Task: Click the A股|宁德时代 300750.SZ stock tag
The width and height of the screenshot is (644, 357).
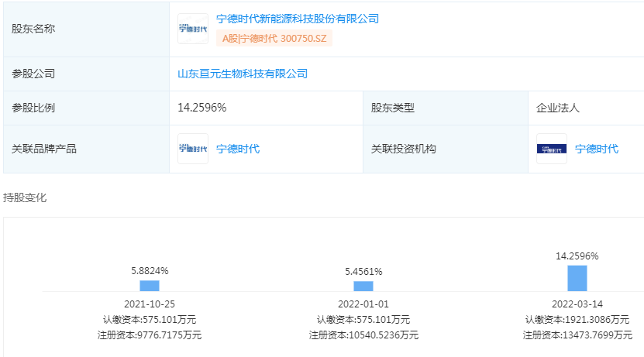Action: click(274, 39)
